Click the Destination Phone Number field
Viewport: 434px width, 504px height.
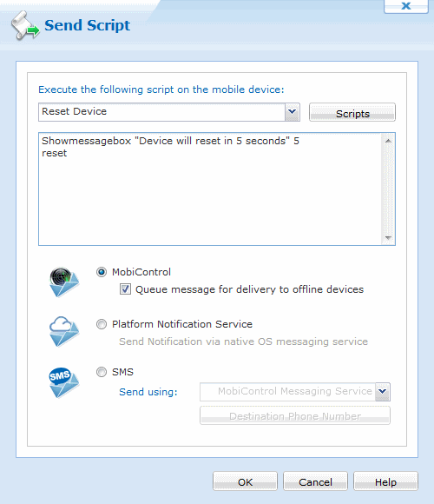tap(295, 415)
